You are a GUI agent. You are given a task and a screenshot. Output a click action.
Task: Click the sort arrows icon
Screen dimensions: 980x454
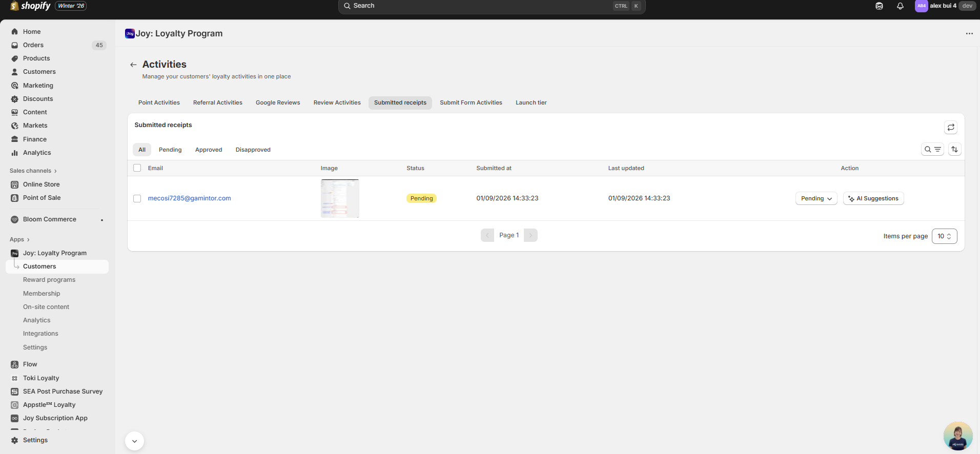(954, 150)
